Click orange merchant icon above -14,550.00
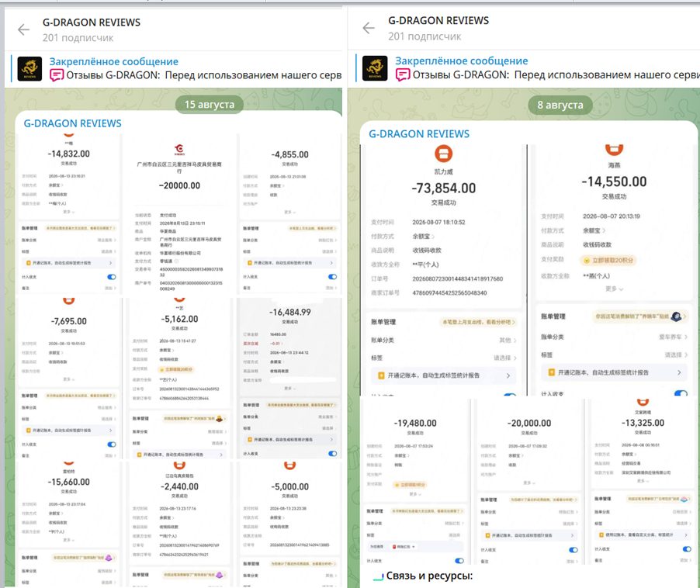Screen dimensions: 700x588 [614, 150]
